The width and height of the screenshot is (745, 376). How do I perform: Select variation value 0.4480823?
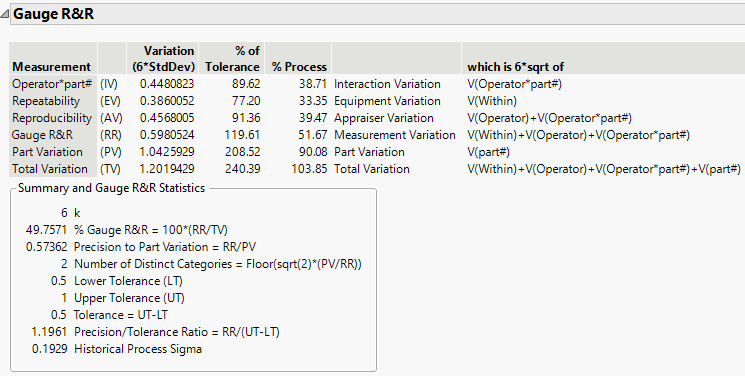coord(167,84)
